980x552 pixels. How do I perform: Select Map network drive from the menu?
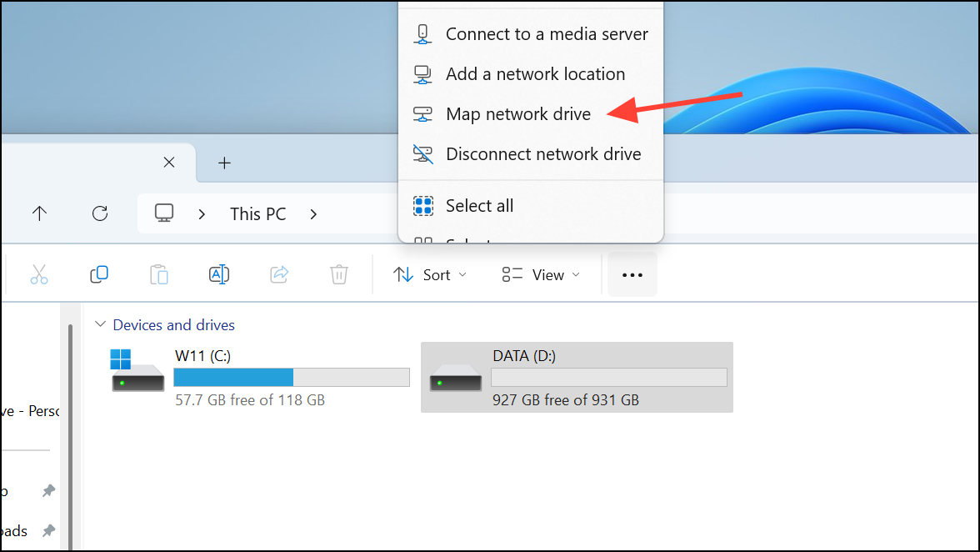pos(517,113)
